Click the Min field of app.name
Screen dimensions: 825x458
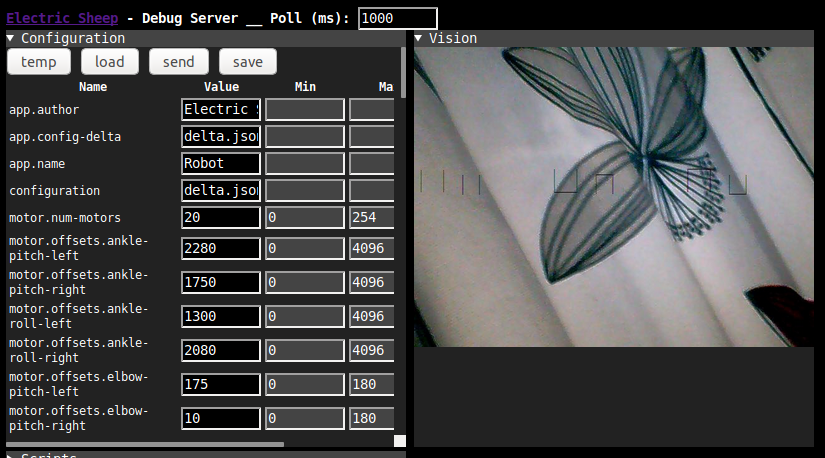tap(305, 163)
